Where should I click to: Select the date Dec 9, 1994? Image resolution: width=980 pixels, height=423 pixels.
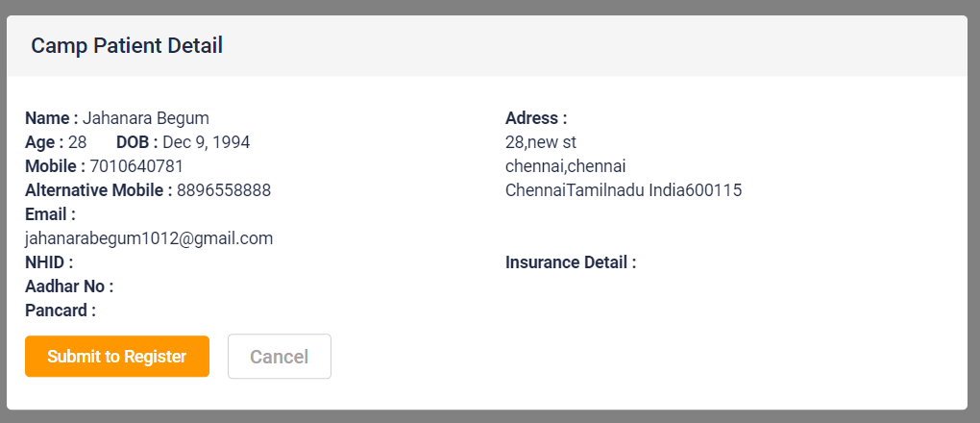tap(206, 142)
